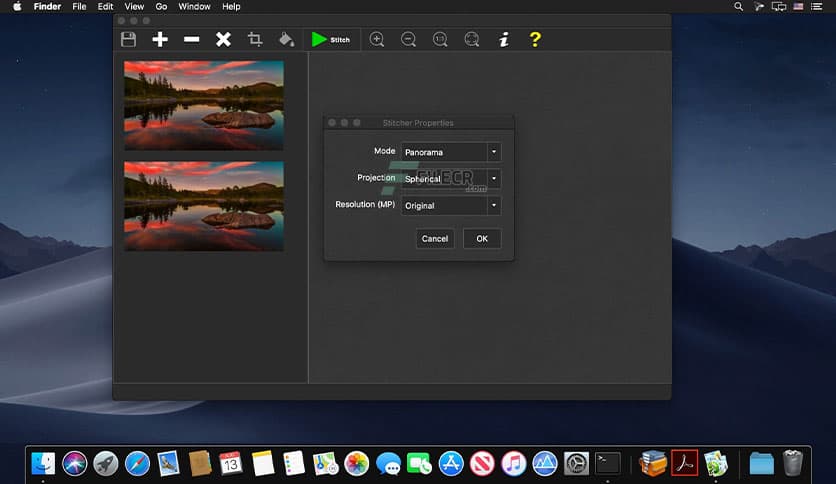Open Notification Center list icon
Screen dimensions: 836x484
tap(817, 6)
